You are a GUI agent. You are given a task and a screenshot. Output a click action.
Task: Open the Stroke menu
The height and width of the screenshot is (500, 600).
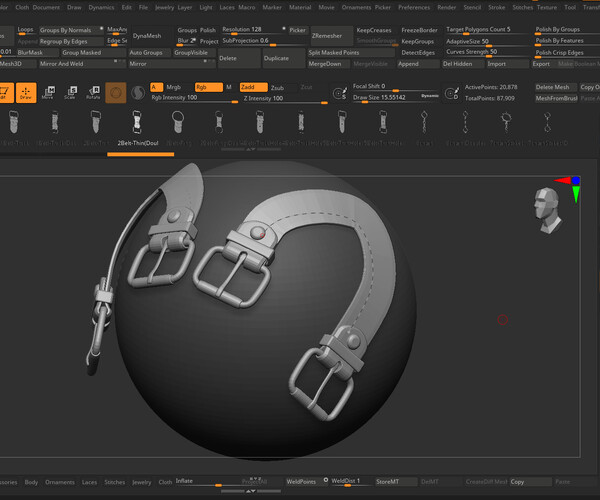[x=496, y=7]
